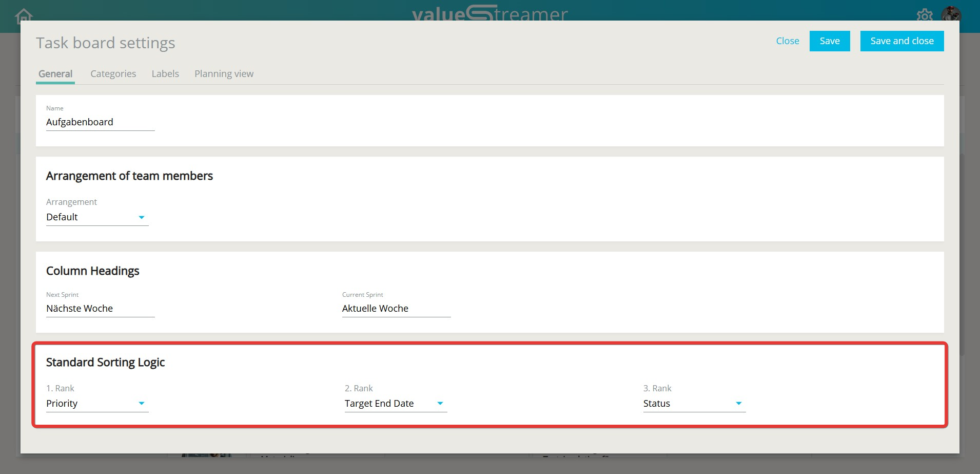This screenshot has width=980, height=474.
Task: Click the Save and close button
Action: tap(901, 41)
